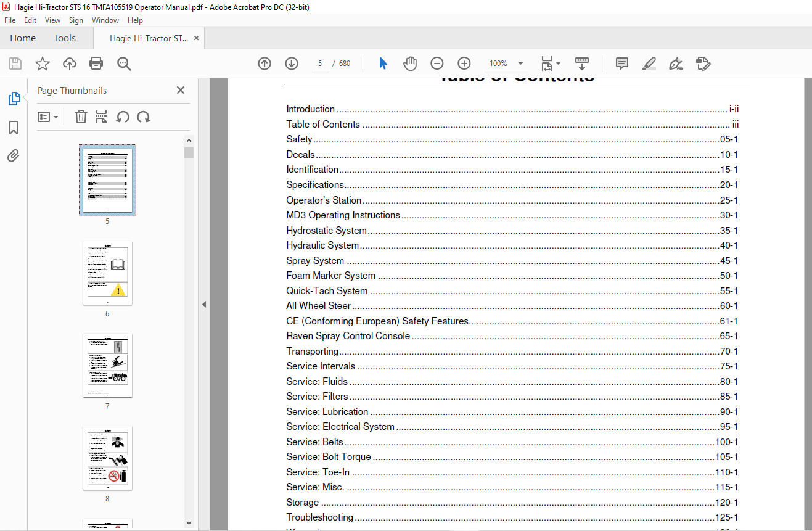
Task: Click the MD3 Operating Instructions entry
Action: pos(512,215)
